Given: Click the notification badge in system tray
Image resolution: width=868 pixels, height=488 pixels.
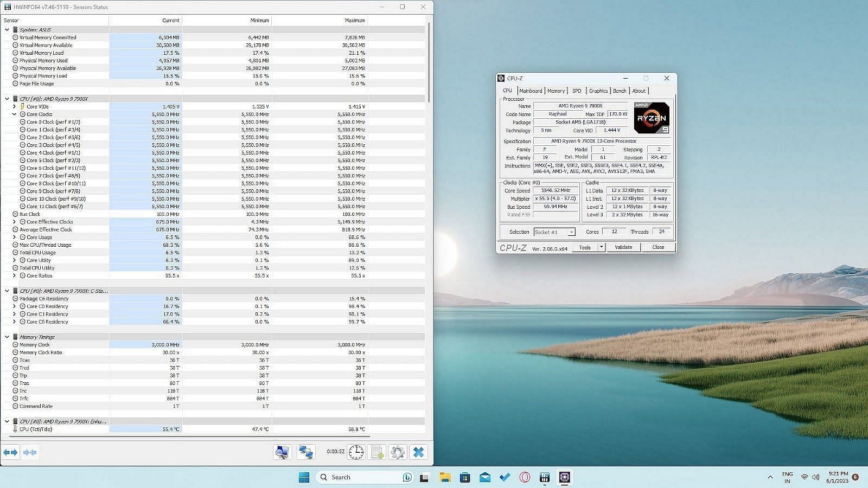Looking at the screenshot, I should (x=856, y=477).
